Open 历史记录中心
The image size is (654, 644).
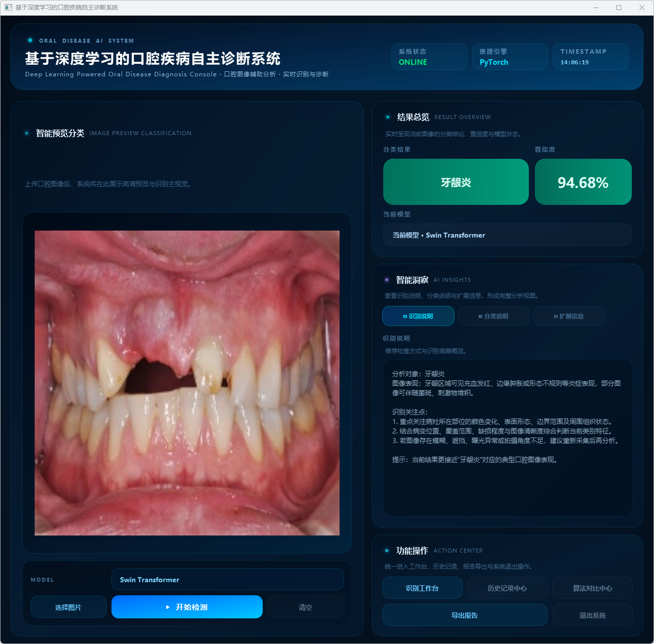(507, 588)
